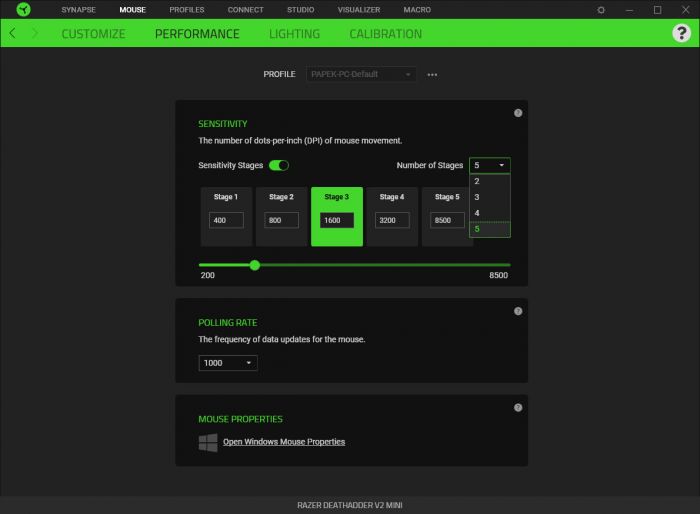This screenshot has height=514, width=700.
Task: Click Stage 2 DPI field 800
Action: tap(282, 220)
